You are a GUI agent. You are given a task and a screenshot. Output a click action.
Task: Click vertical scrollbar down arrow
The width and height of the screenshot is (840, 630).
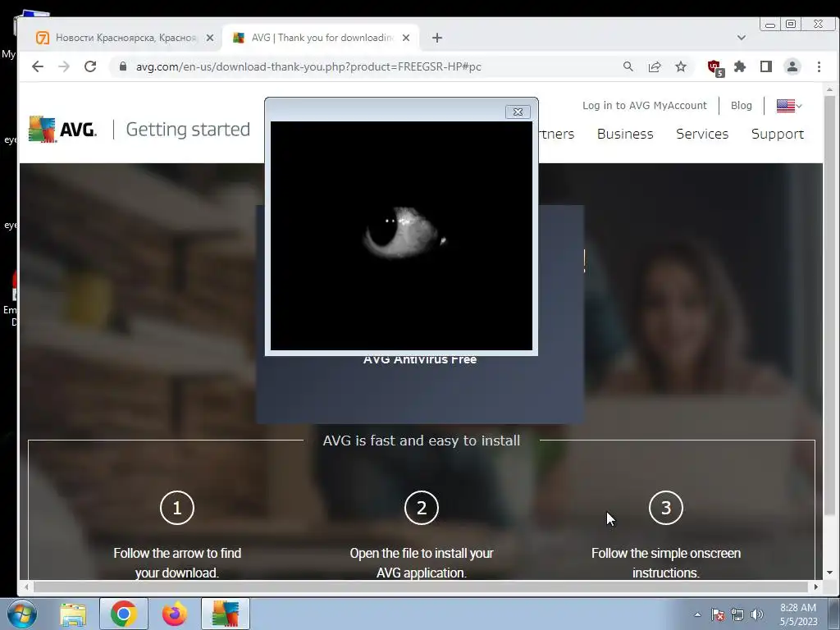pos(830,573)
